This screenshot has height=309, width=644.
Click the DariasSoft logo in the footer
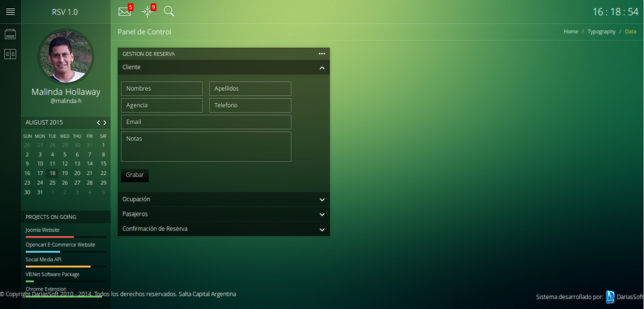pyautogui.click(x=610, y=297)
